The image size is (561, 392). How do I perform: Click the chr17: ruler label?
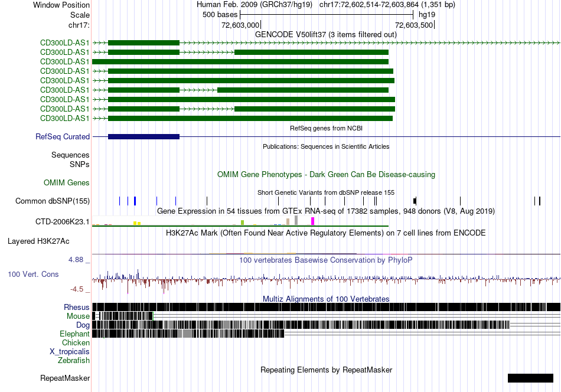click(79, 25)
